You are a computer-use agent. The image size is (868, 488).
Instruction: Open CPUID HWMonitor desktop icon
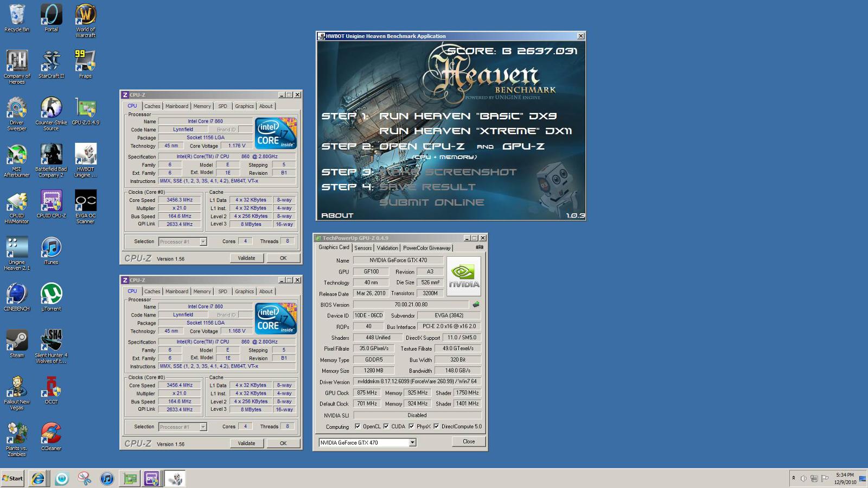point(17,206)
